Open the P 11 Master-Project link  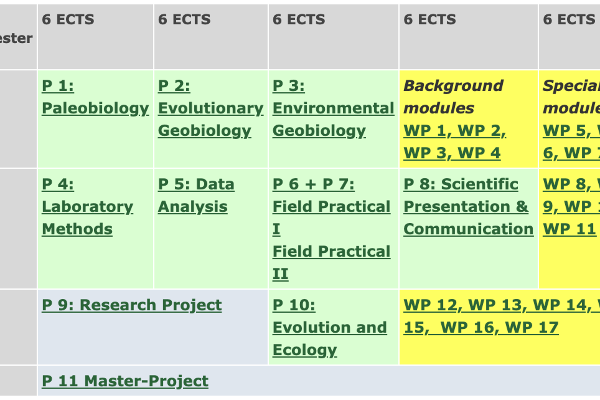tap(125, 381)
